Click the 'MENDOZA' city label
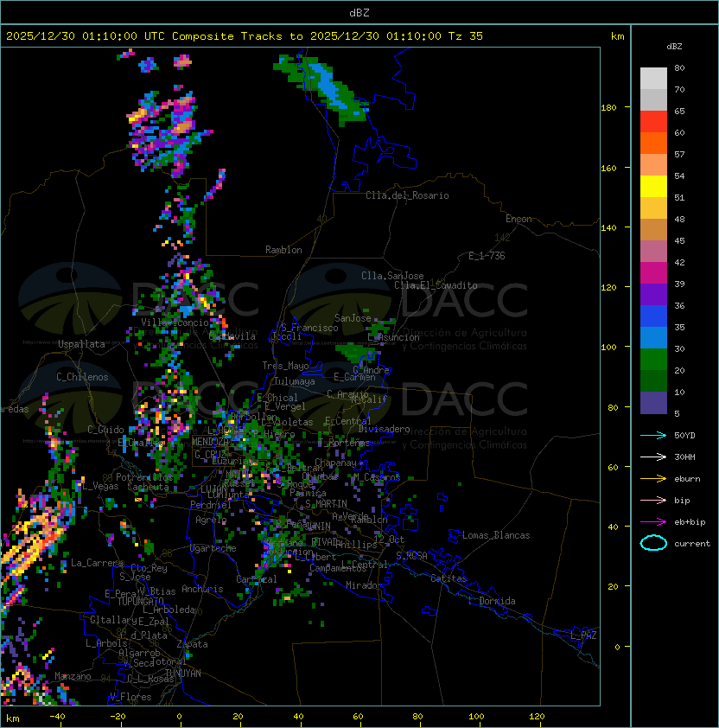Viewport: 719px width, 728px height. click(x=210, y=442)
